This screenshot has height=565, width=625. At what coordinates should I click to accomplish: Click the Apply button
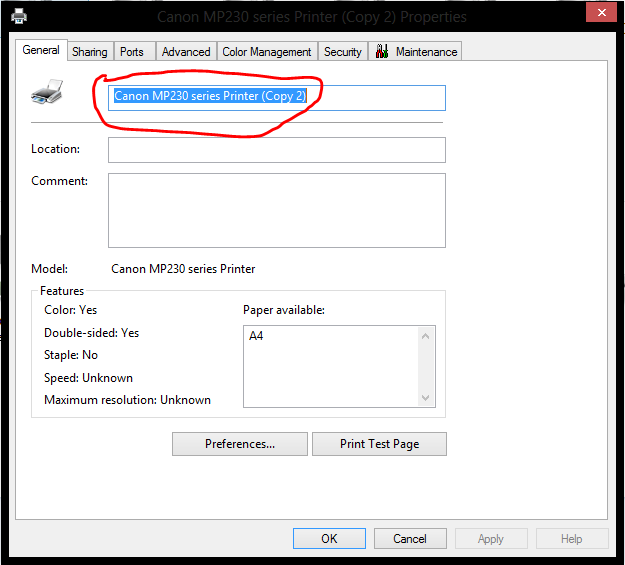(491, 539)
